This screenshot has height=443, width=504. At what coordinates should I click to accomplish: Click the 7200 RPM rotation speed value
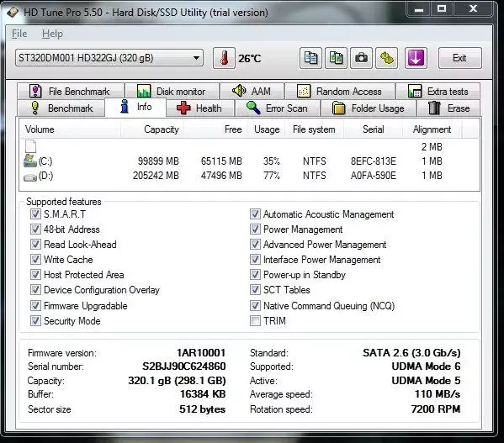point(436,409)
